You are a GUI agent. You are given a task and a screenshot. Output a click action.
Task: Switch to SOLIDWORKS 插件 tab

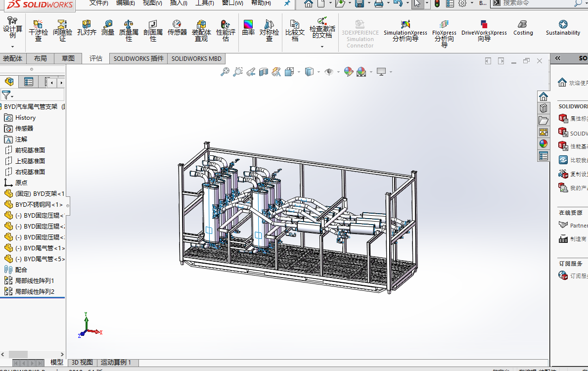click(138, 58)
